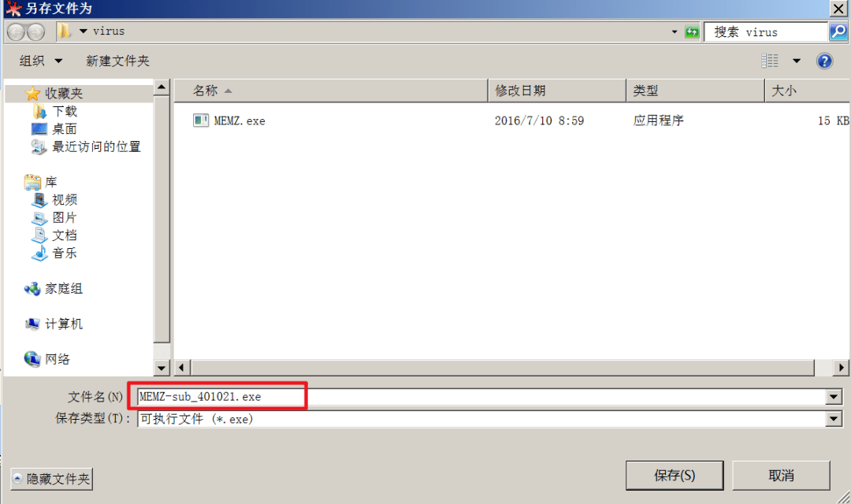
Task: Click the refresh icon beside address bar
Action: (692, 32)
